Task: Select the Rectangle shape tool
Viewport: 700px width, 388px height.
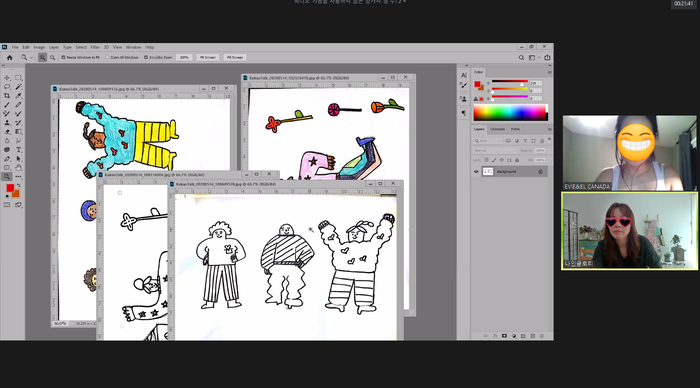Action: (x=7, y=167)
